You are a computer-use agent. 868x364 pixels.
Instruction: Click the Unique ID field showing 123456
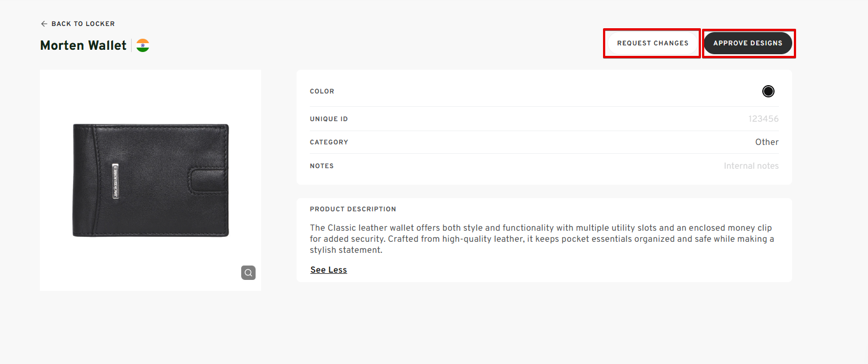click(x=763, y=119)
